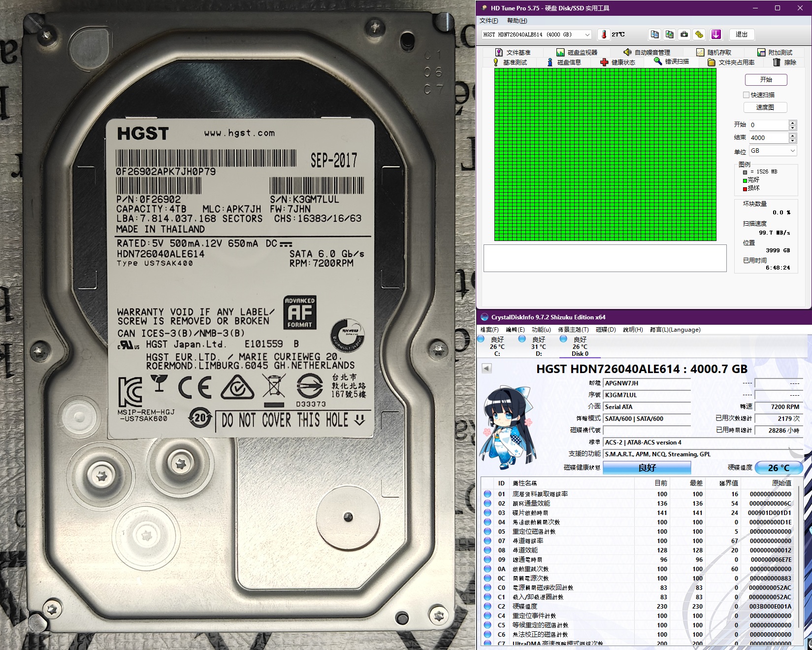Image resolution: width=812 pixels, height=650 pixels.
Task: Open the 功能(u) menu in CrystalDiskInfo
Action: point(541,330)
